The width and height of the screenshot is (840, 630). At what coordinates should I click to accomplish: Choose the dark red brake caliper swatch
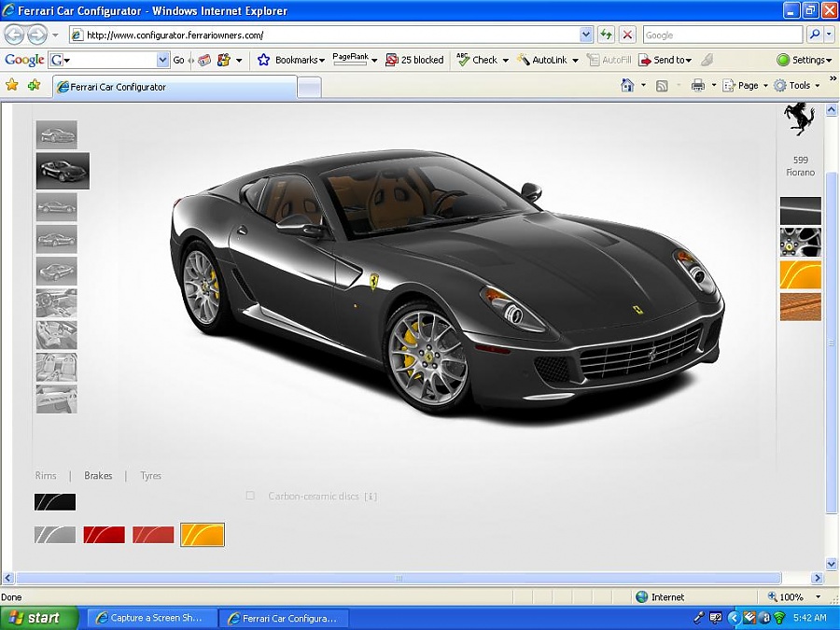[104, 535]
